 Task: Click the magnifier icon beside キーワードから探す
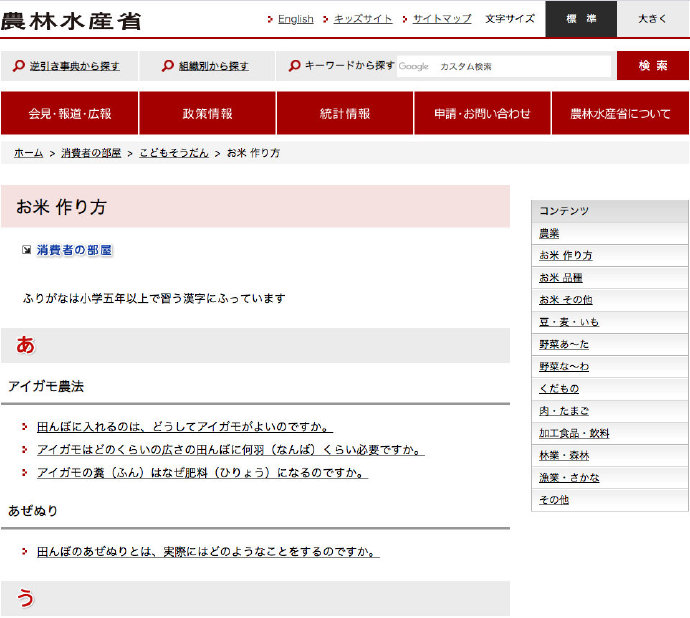pyautogui.click(x=294, y=66)
